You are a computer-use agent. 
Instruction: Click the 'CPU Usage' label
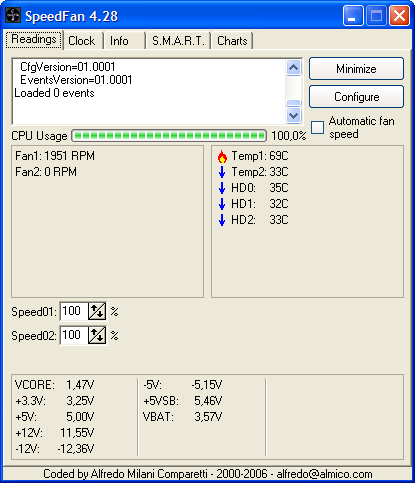pyautogui.click(x=39, y=136)
